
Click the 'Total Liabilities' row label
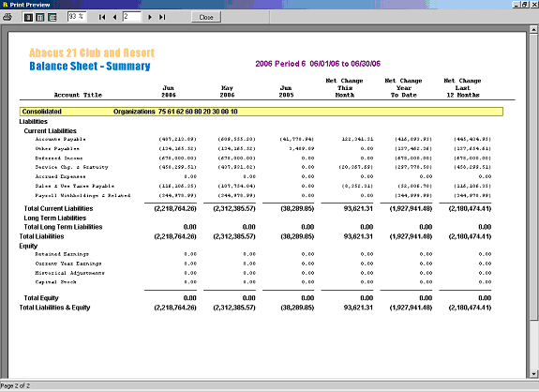coord(41,236)
